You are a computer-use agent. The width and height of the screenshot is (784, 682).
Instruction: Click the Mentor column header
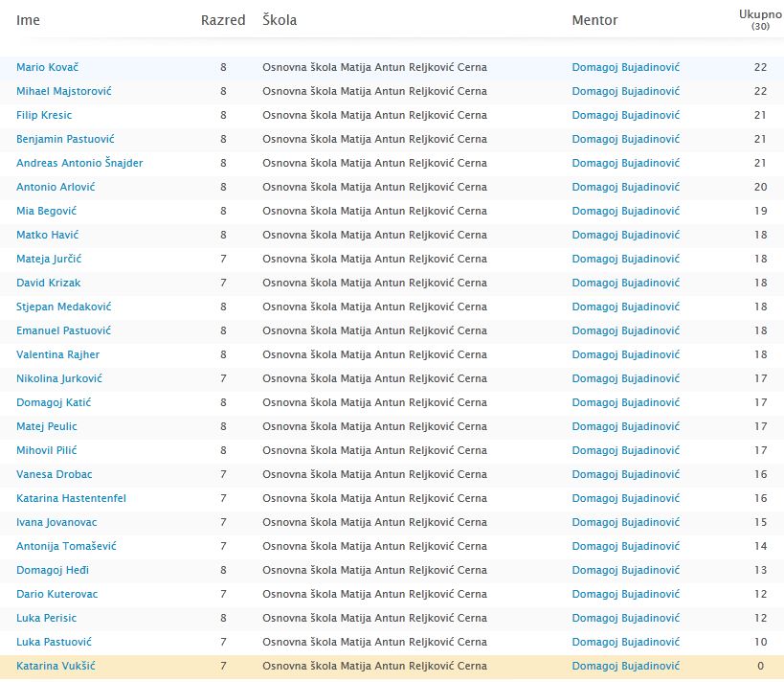click(x=594, y=20)
